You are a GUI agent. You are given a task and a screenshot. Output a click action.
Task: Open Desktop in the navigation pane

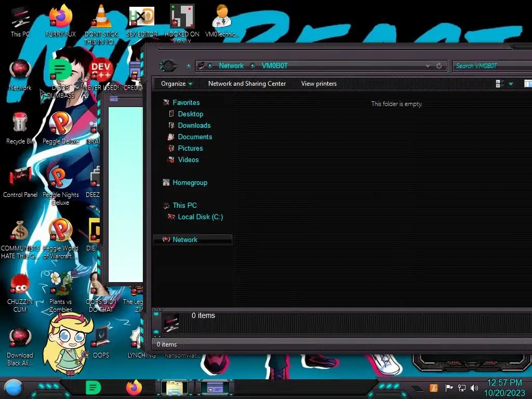pyautogui.click(x=190, y=114)
